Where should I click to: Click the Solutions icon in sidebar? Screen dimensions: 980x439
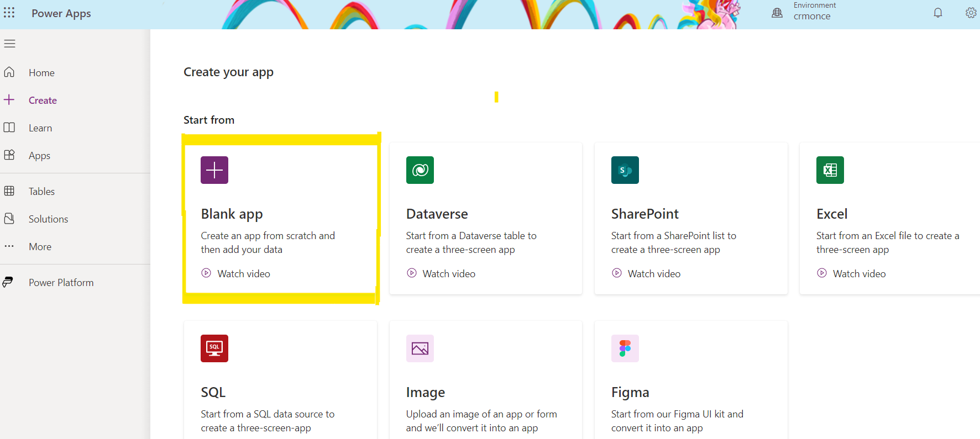9,219
